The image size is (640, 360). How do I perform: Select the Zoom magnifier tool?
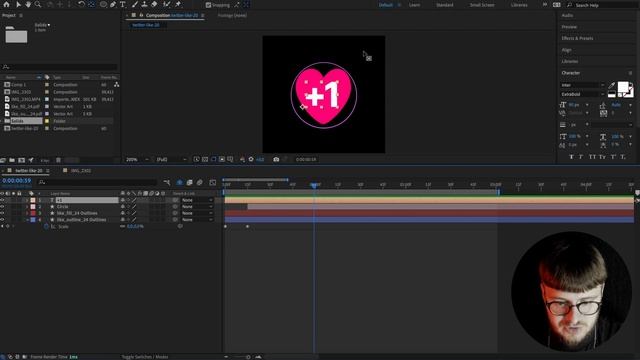[x=38, y=4]
